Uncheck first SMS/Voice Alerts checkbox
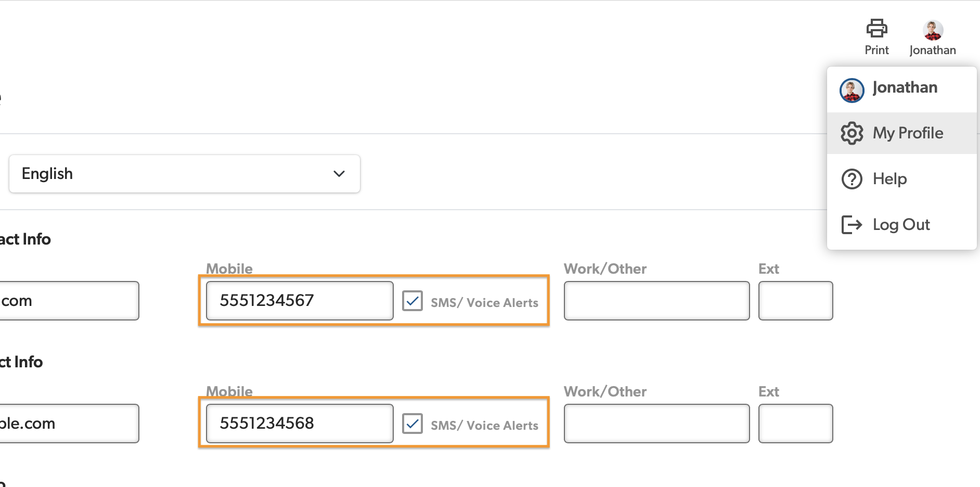Image resolution: width=980 pixels, height=487 pixels. [x=412, y=301]
